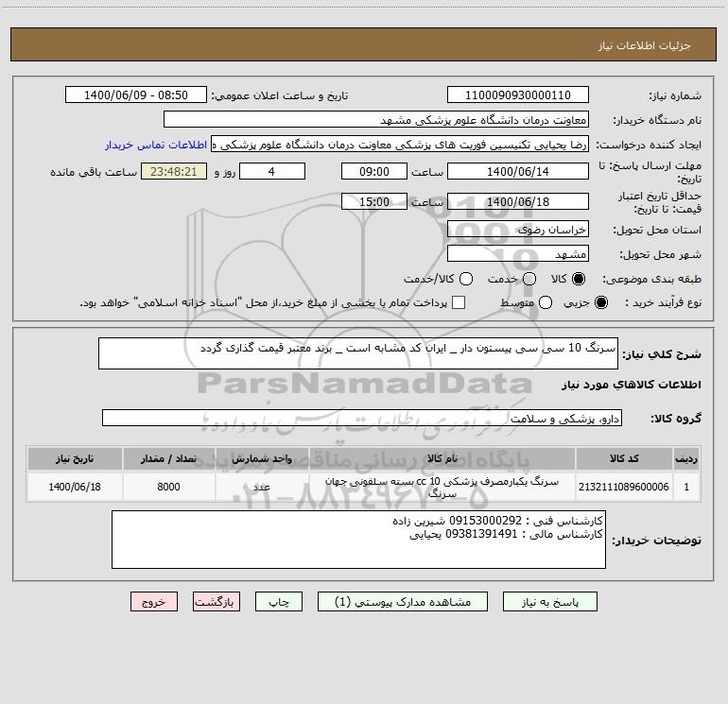Select the خدمت radio button
728x704 pixels.
(x=529, y=279)
